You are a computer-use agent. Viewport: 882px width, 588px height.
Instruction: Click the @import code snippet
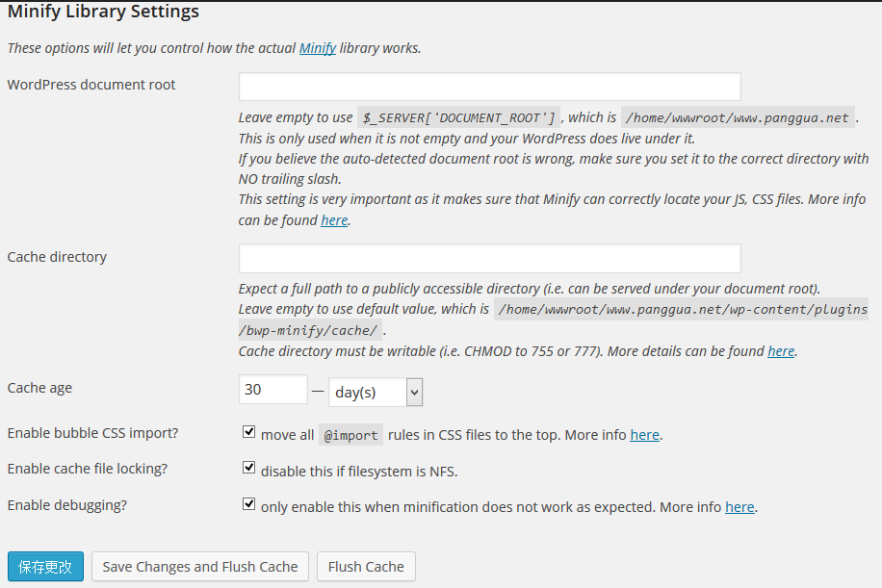[351, 435]
